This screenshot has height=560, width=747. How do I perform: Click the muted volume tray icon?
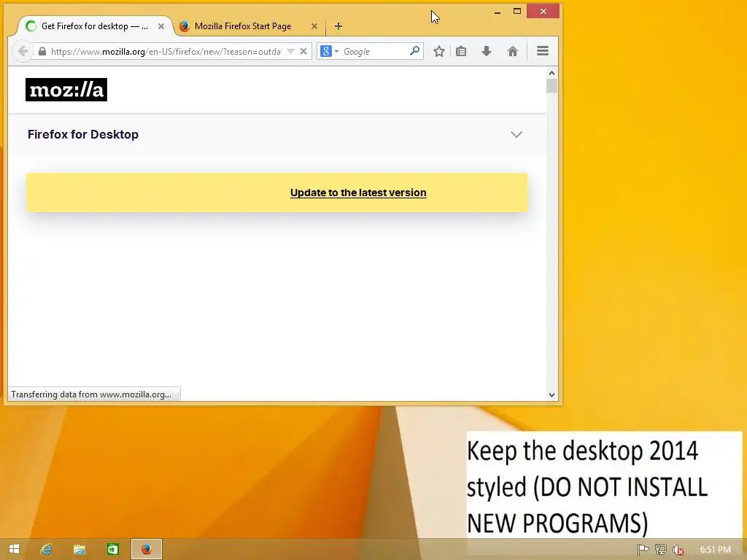pos(678,550)
